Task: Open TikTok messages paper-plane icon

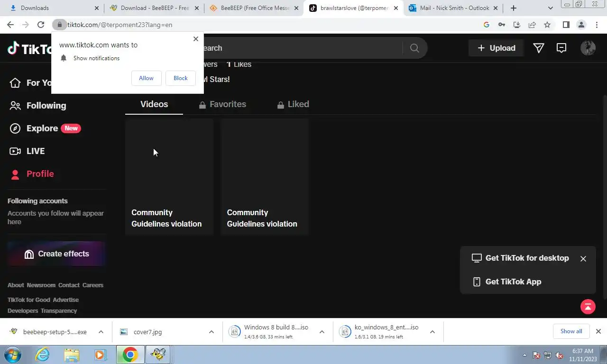Action: (x=539, y=48)
